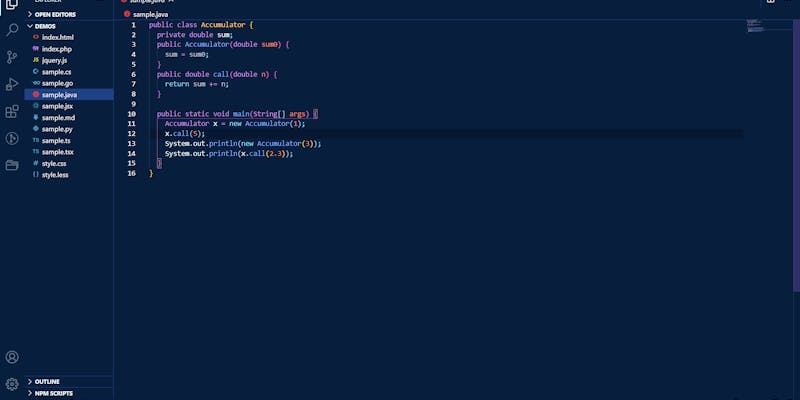Click the editor vertical scrollbar
The image size is (800, 400).
796,156
